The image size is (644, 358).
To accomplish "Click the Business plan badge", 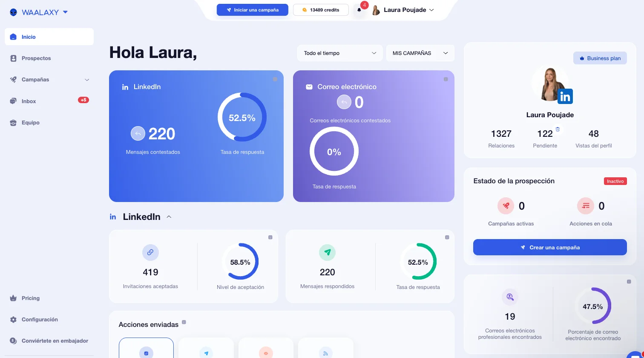I will (x=600, y=58).
